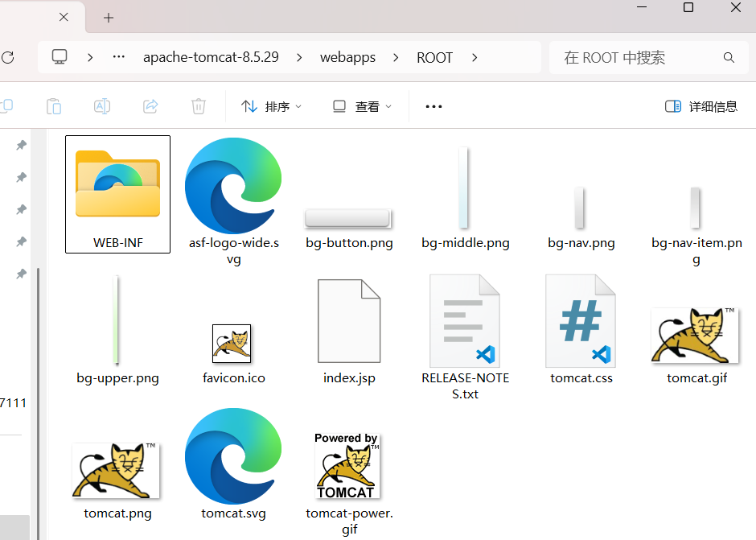The image size is (756, 540).
Task: Maximize the File Explorer window
Action: pos(688,7)
